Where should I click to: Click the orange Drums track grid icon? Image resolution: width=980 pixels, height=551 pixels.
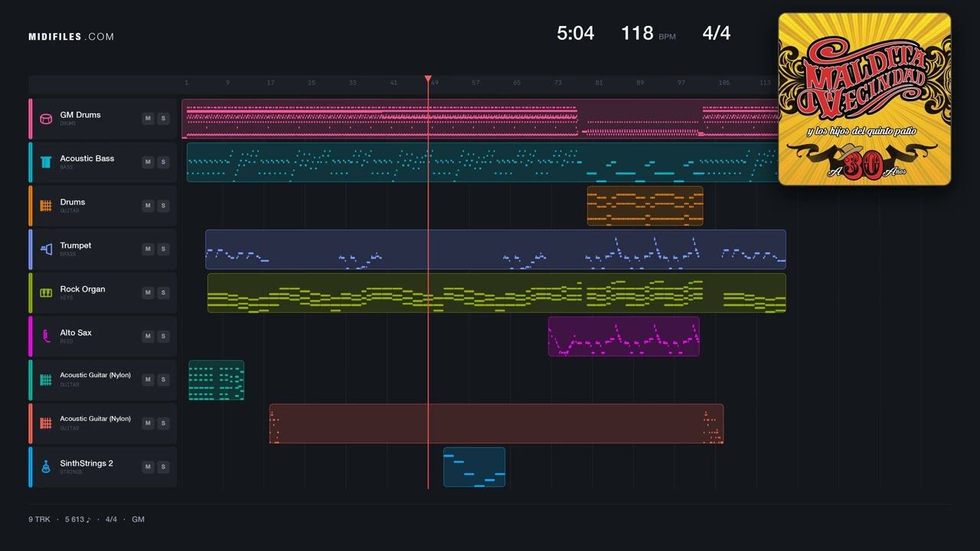pyautogui.click(x=46, y=206)
